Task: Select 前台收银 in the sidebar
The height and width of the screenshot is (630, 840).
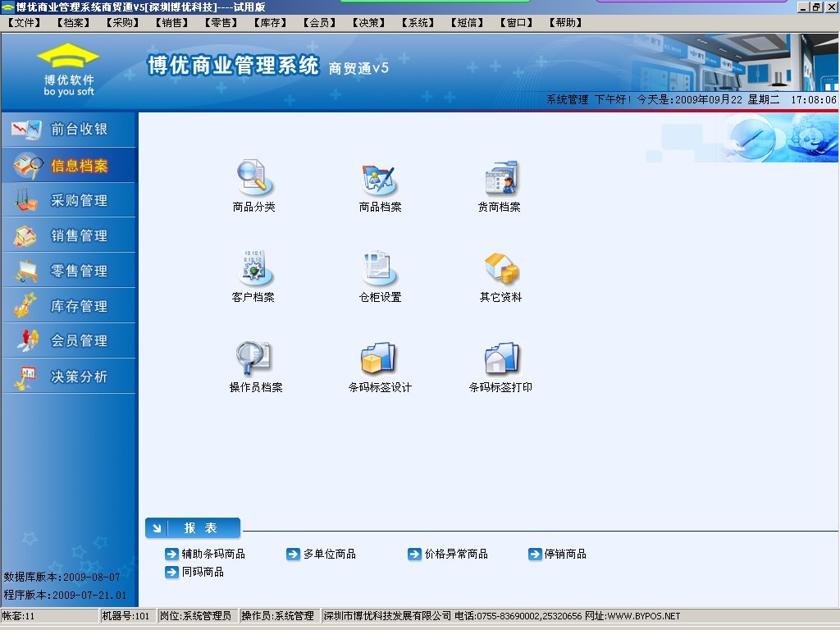Action: 69,130
